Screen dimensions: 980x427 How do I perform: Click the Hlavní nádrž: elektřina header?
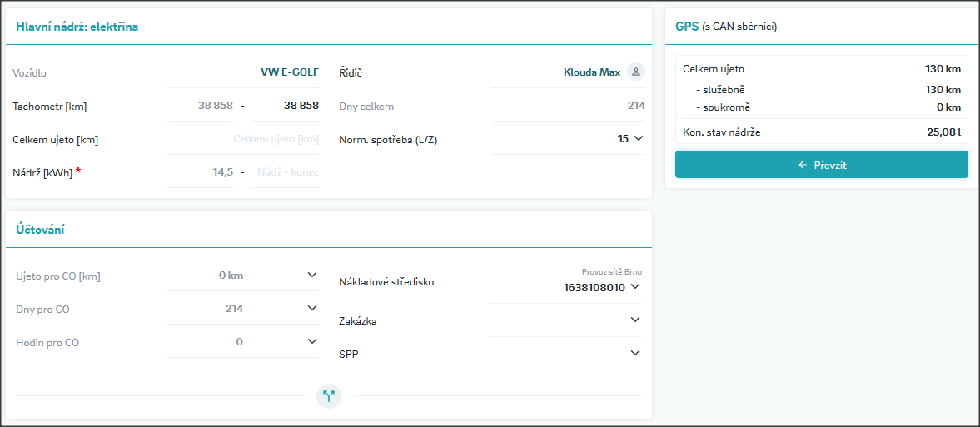click(77, 27)
